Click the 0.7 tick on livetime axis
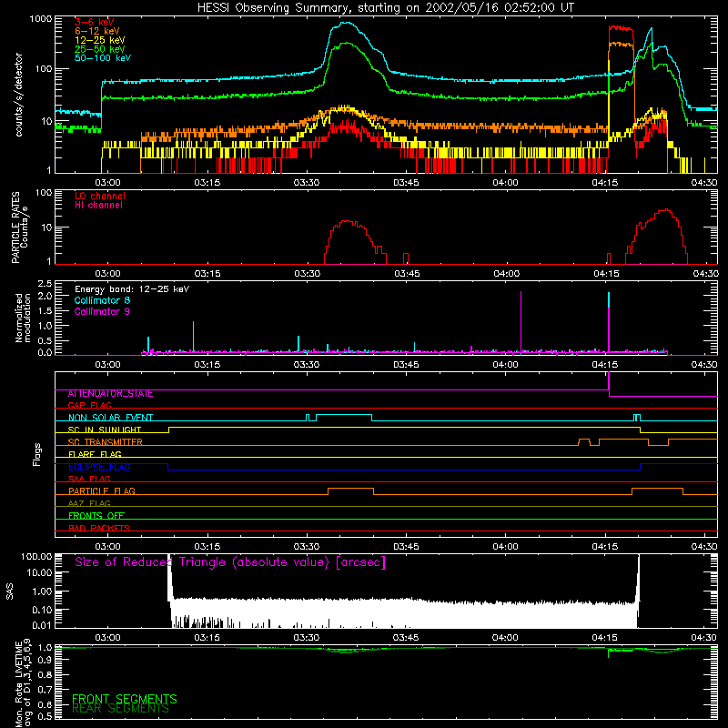The width and height of the screenshot is (728, 728). click(x=45, y=690)
